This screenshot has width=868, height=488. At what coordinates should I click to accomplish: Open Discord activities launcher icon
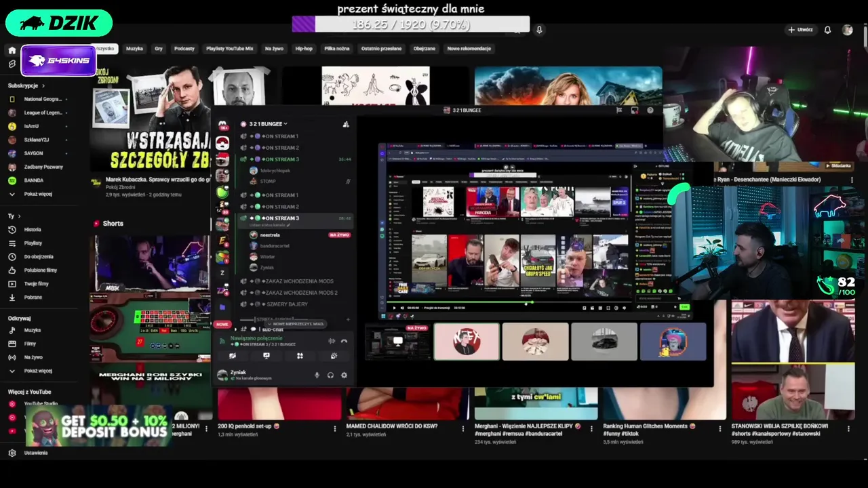(x=300, y=356)
